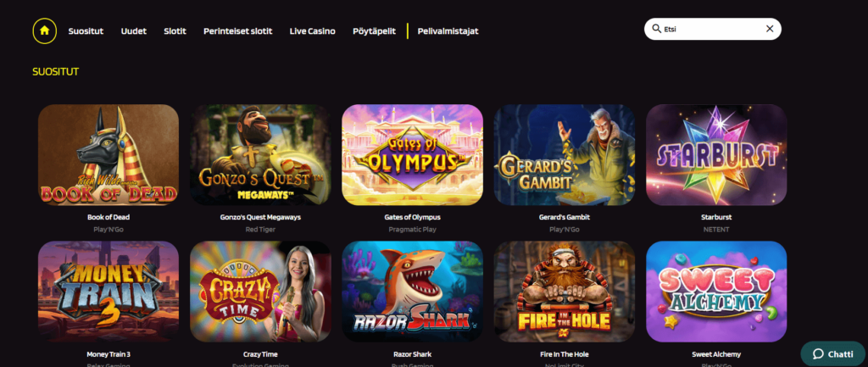Open Gerard's Gambit game image

click(564, 155)
